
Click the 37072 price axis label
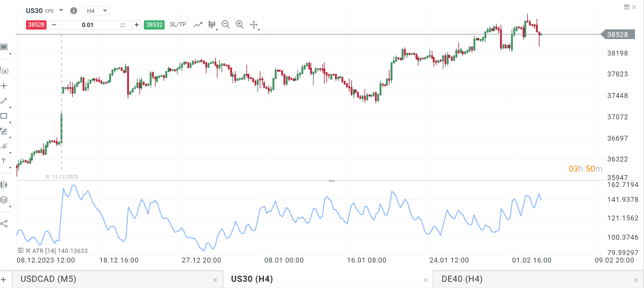617,117
